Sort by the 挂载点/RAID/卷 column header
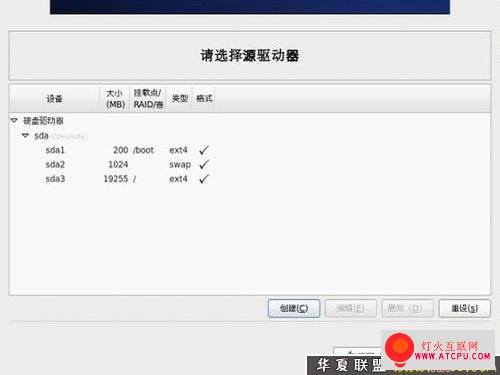 click(x=148, y=99)
